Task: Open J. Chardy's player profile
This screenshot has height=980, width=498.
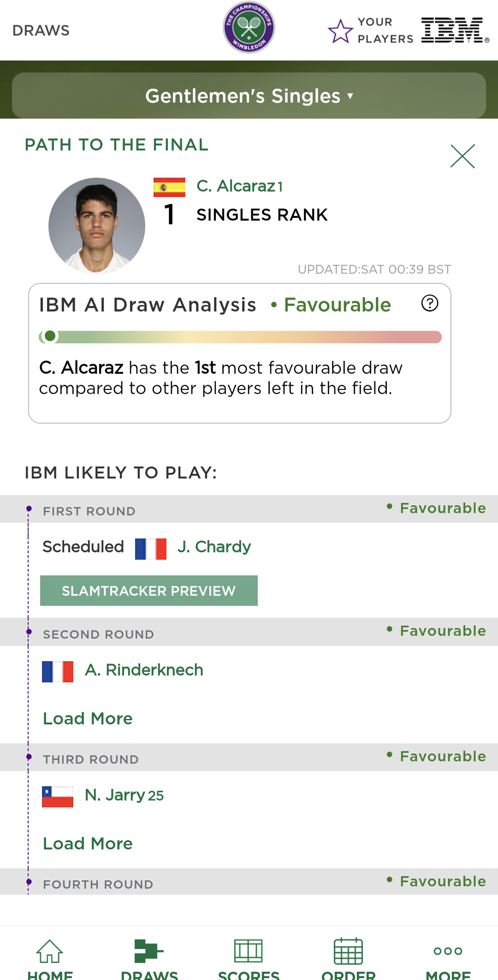Action: [x=214, y=547]
